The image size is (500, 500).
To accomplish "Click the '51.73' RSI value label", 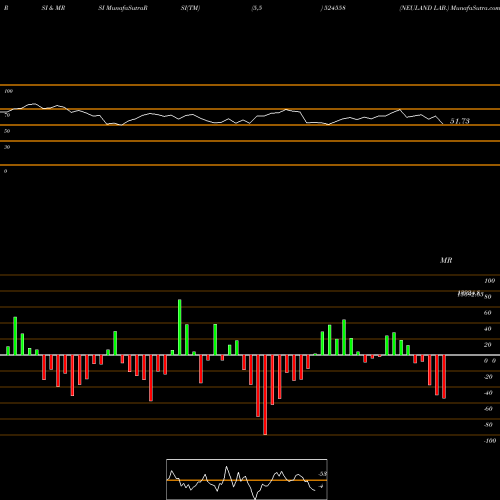I will pyautogui.click(x=460, y=121).
